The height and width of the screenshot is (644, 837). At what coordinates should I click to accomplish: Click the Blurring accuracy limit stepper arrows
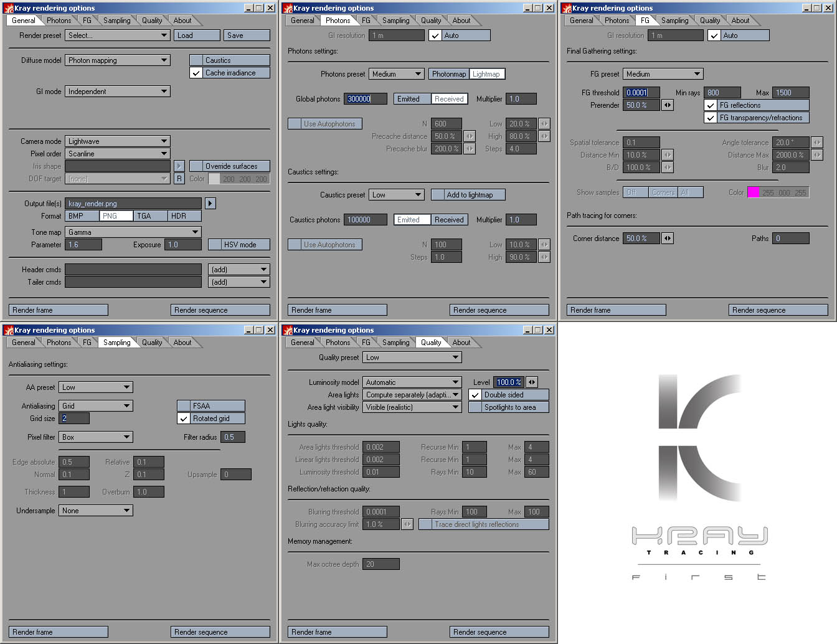pyautogui.click(x=407, y=524)
